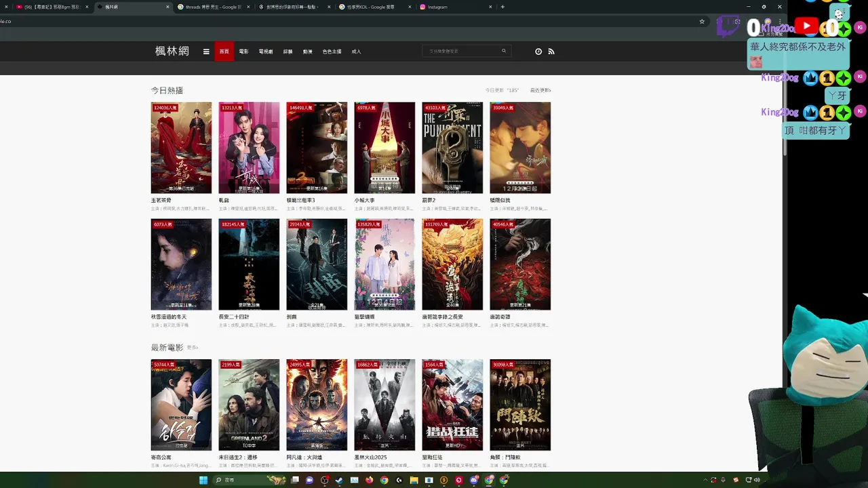The height and width of the screenshot is (488, 868).
Task: Open the 唐詭奇譚 poster
Action: 520,264
